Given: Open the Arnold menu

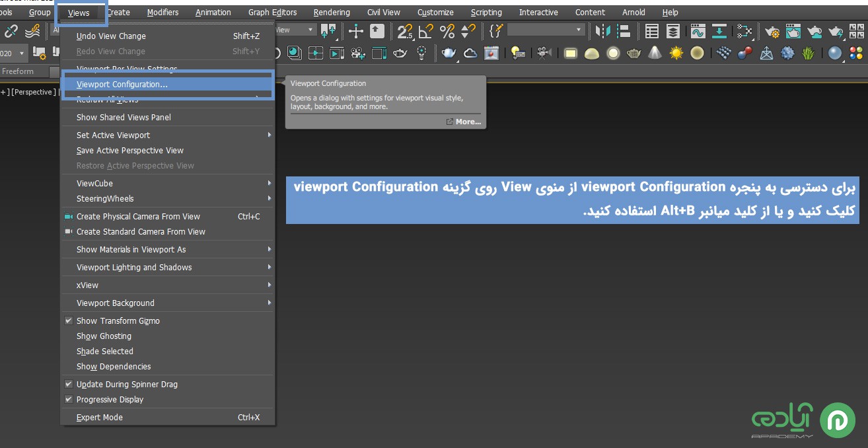Looking at the screenshot, I should [x=633, y=13].
